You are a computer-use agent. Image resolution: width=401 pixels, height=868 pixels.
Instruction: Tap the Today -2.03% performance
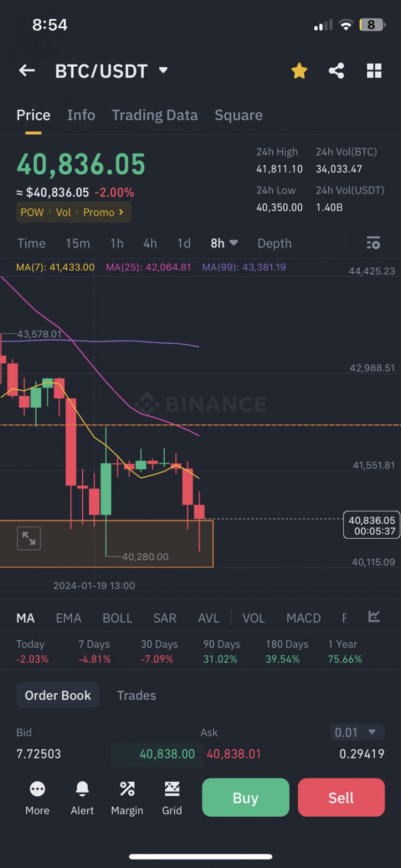click(32, 652)
